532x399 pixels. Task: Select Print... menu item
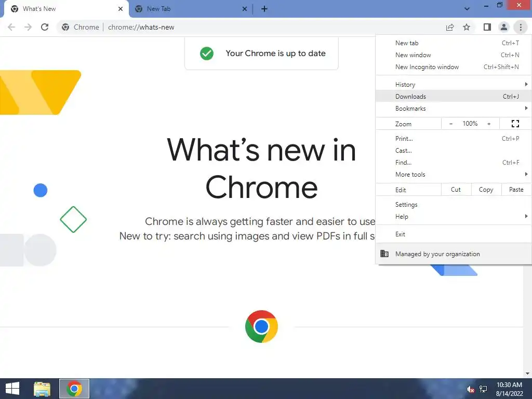click(x=454, y=138)
